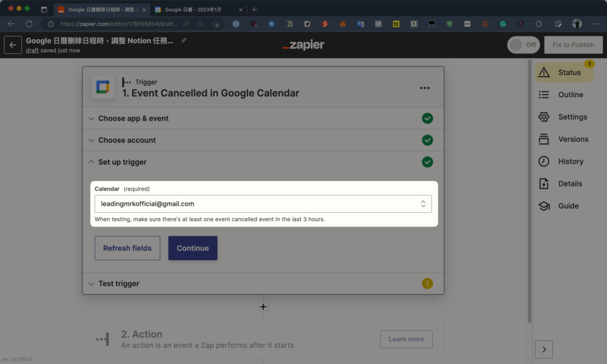Open the Status panel in sidebar
Image resolution: width=607 pixels, height=364 pixels.
coord(564,72)
